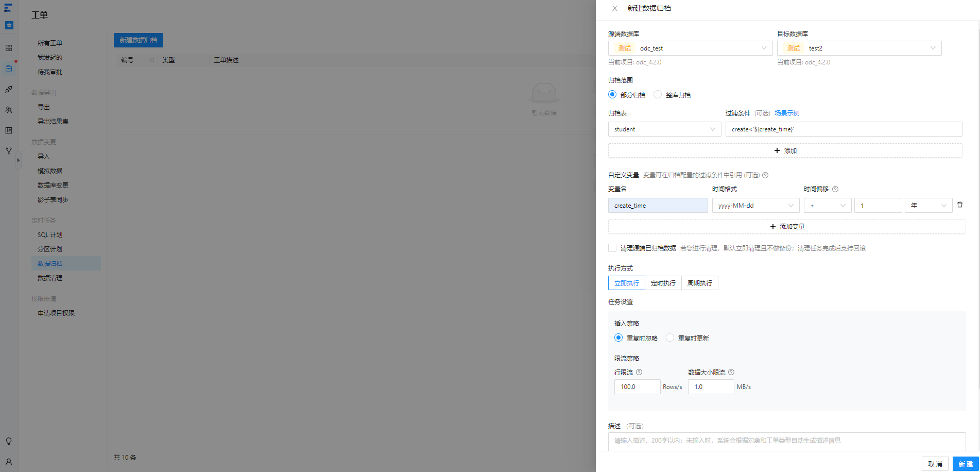This screenshot has height=472, width=980.
Task: Click 添加变量 to add a variable
Action: click(x=787, y=227)
